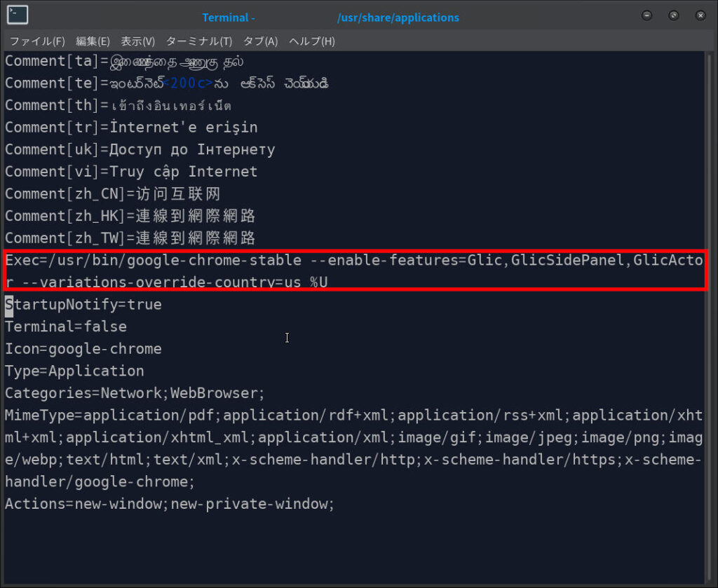The width and height of the screenshot is (718, 588).
Task: Click the Categories=Network;WebBrowser; line
Action: click(x=135, y=393)
